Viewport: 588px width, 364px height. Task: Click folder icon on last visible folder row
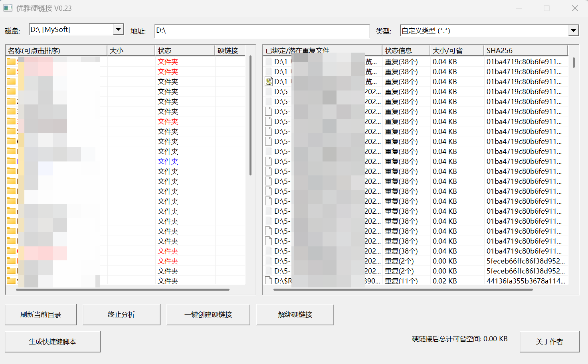click(11, 281)
